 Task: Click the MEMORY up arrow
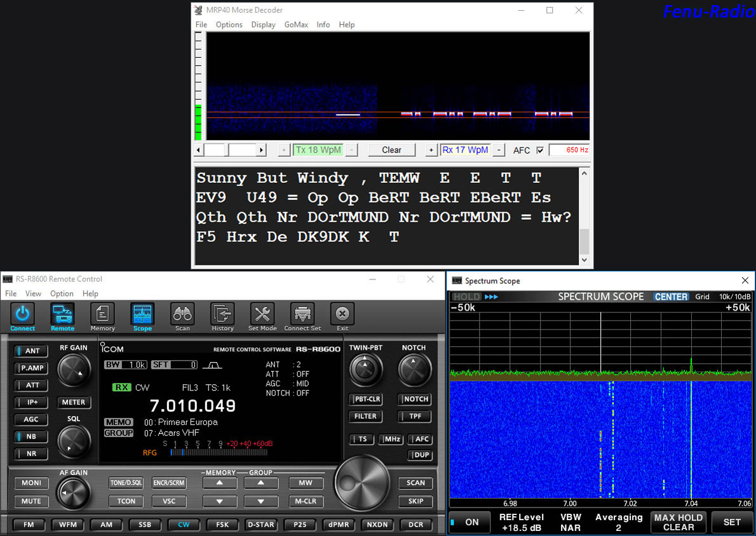[x=219, y=483]
